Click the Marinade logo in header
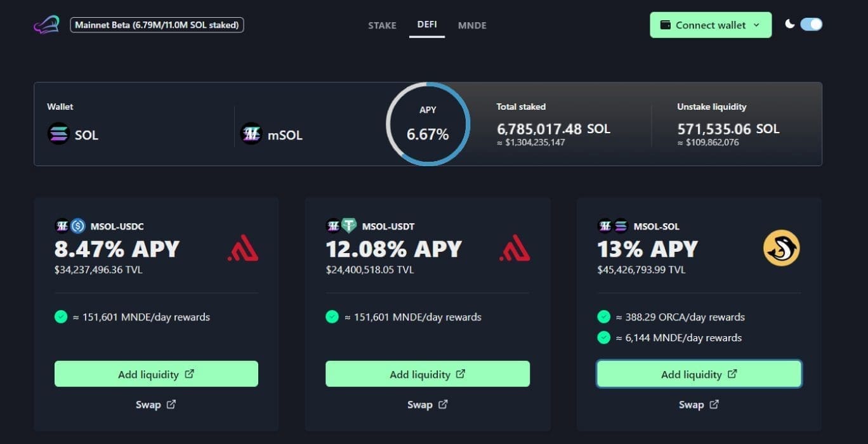The width and height of the screenshot is (868, 444). (x=46, y=25)
